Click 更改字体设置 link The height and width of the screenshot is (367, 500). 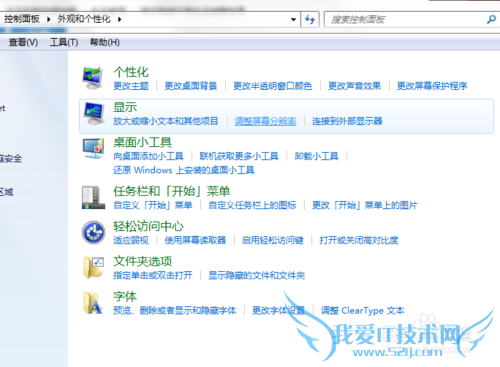279,311
